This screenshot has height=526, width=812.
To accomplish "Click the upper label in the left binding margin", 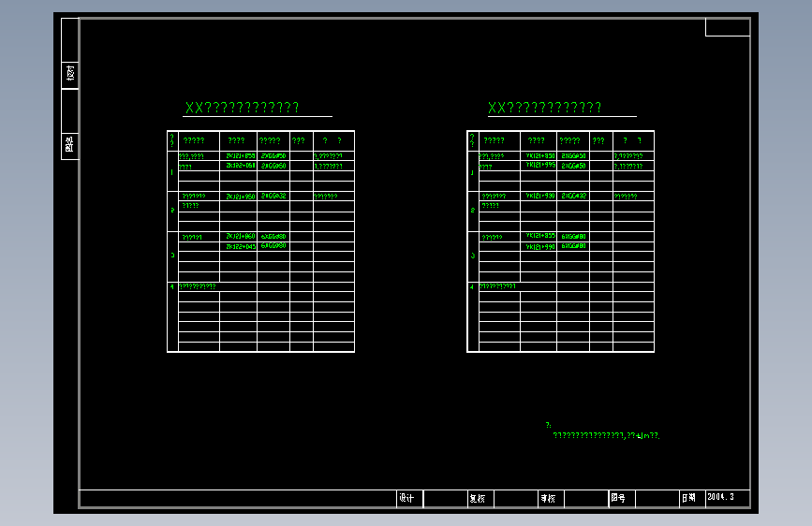I will point(70,73).
